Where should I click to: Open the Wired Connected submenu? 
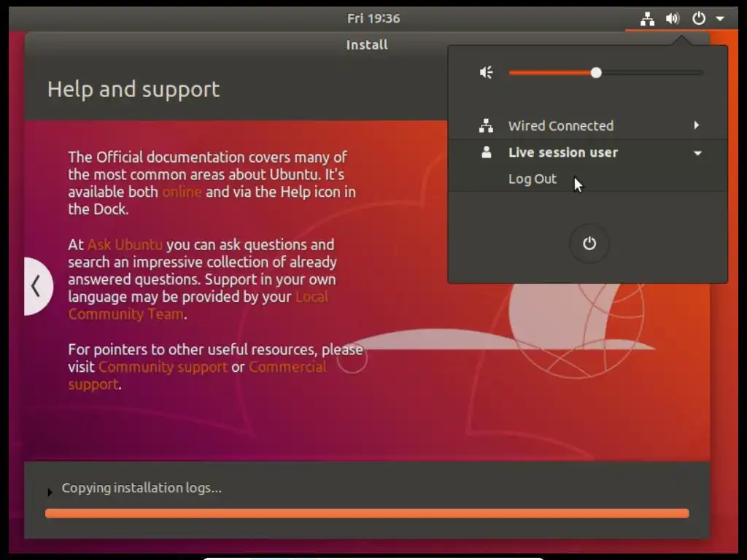tap(588, 125)
